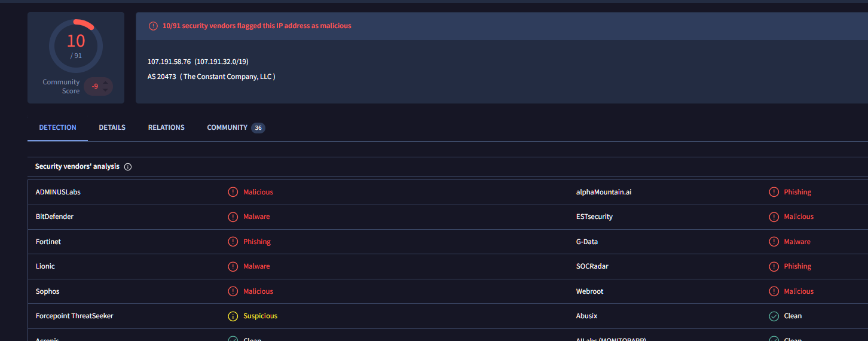The image size is (868, 341).
Task: Click the warning icon in SOCRadar row
Action: 774,266
